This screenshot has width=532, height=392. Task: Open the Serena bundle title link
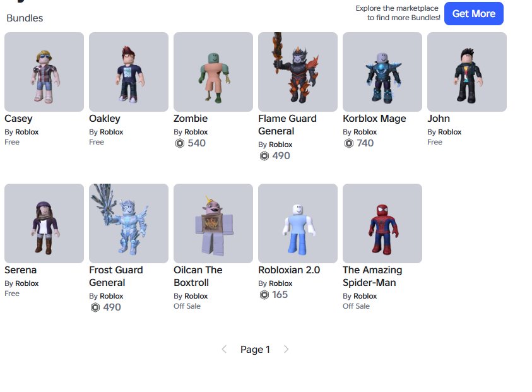click(20, 270)
